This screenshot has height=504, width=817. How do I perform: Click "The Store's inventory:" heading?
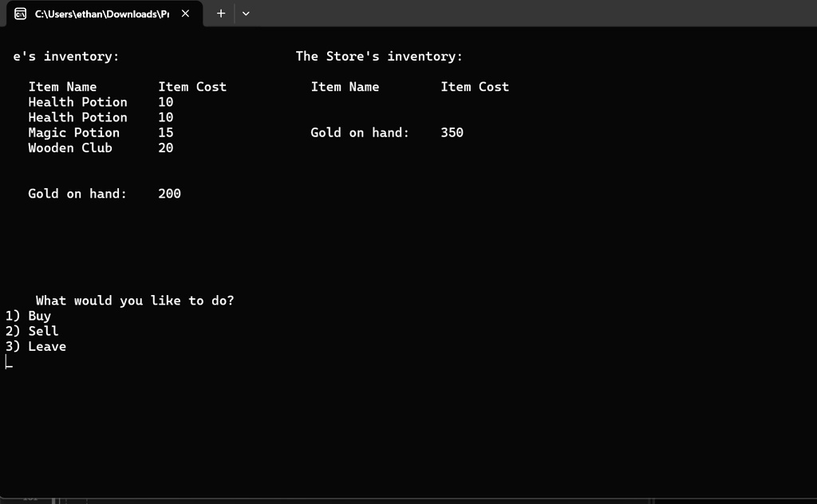pyautogui.click(x=379, y=57)
